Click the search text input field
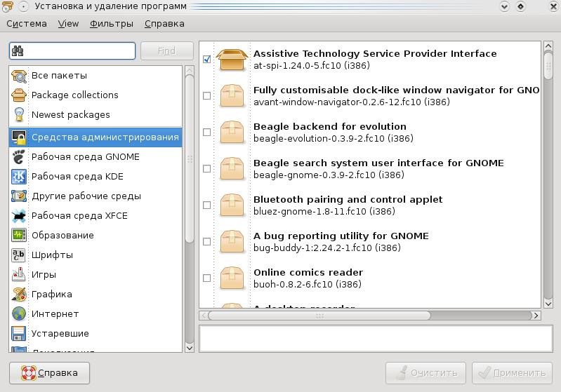 72,51
